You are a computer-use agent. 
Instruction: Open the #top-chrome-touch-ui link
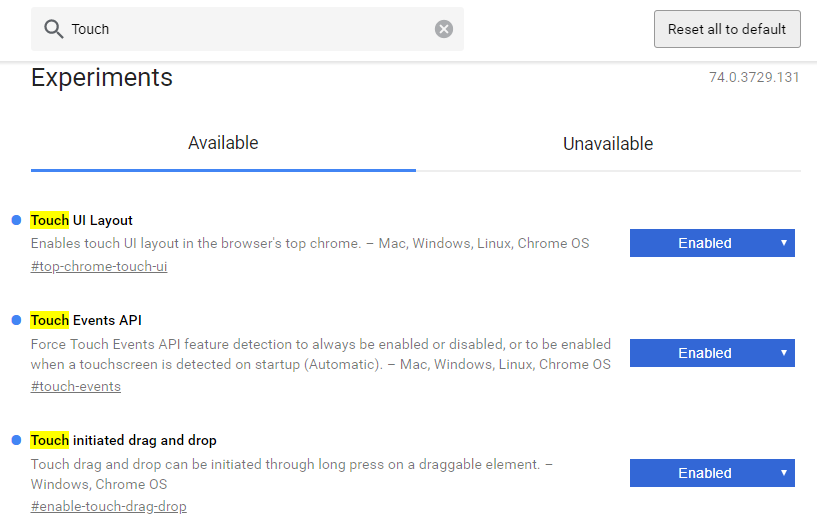pyautogui.click(x=99, y=267)
